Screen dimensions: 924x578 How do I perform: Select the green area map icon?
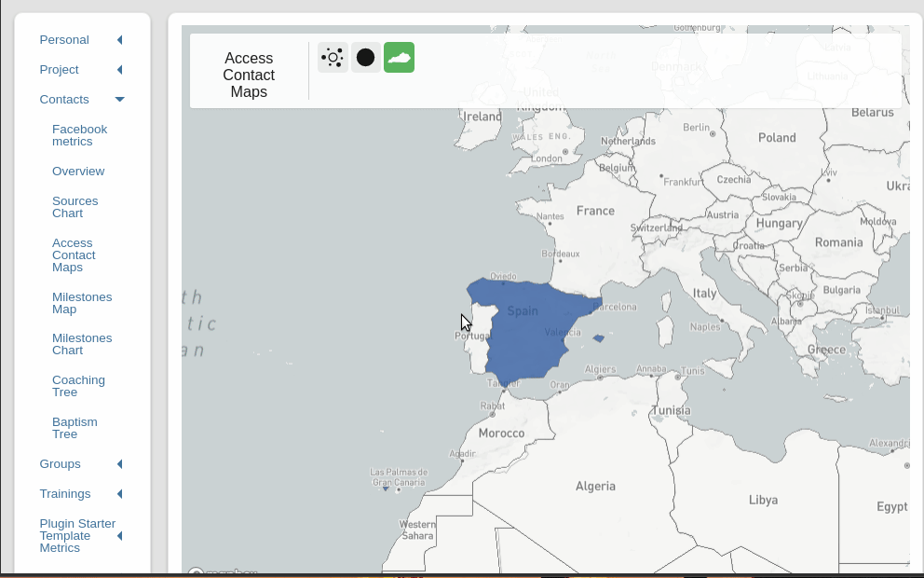click(399, 57)
